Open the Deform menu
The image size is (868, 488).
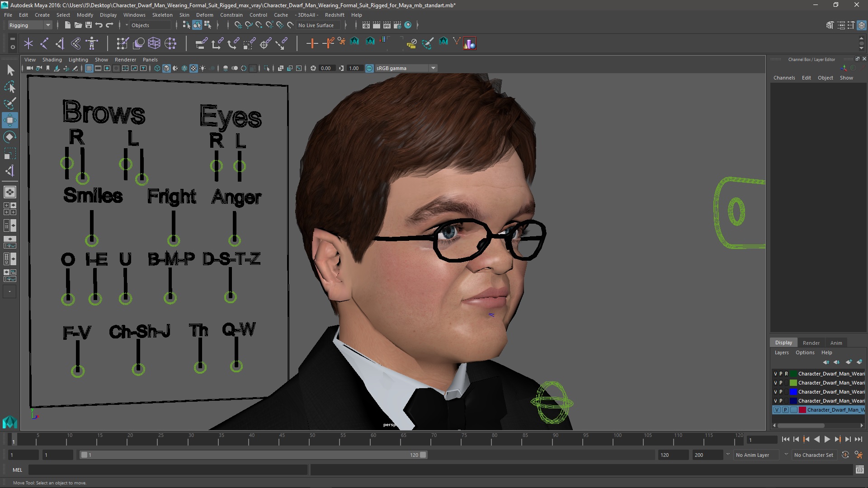point(204,15)
